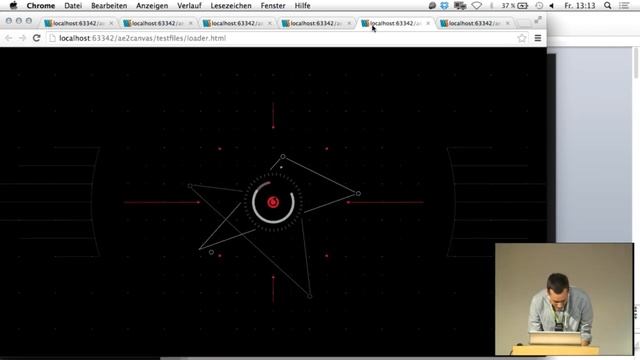Click the battery status showing 37%
Screen dimensions: 640x360
tap(515, 5)
